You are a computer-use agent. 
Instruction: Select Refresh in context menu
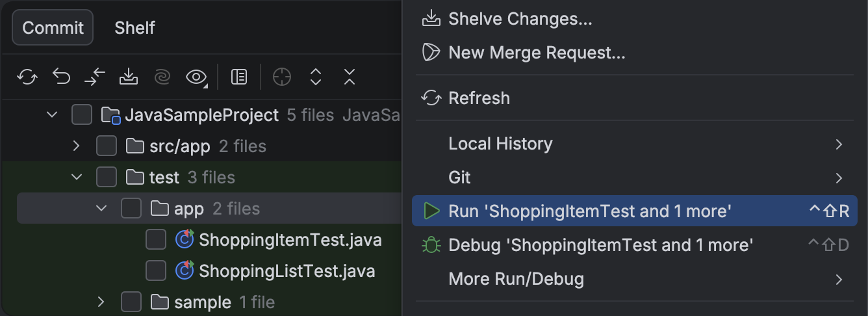click(635, 98)
